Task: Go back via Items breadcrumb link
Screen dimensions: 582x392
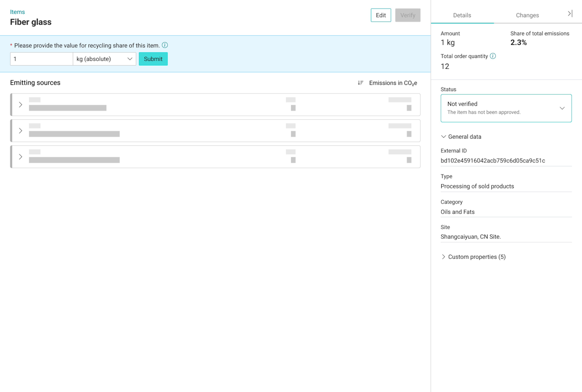Action: click(18, 12)
